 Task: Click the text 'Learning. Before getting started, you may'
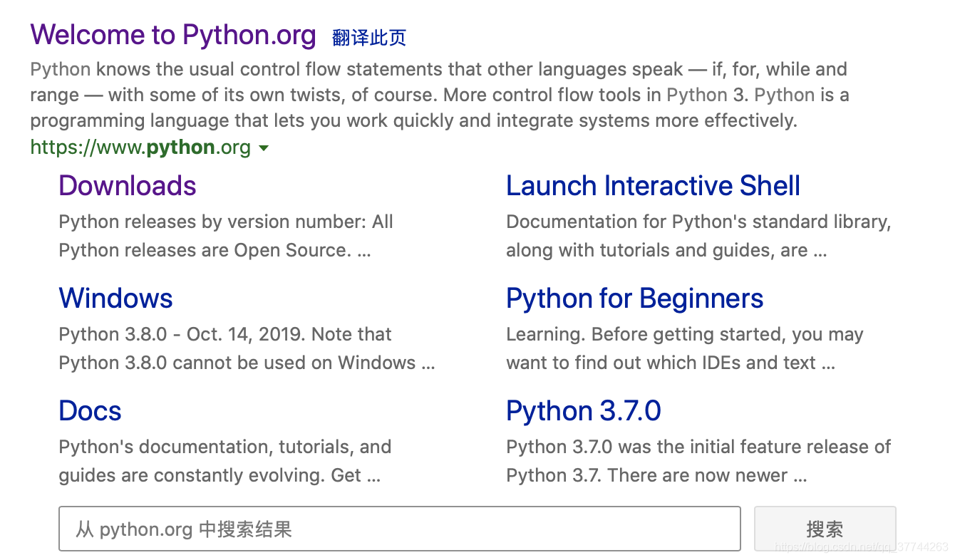pyautogui.click(x=685, y=334)
